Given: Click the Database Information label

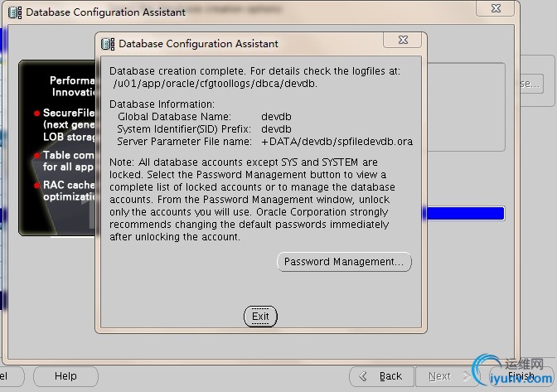Looking at the screenshot, I should pos(162,104).
